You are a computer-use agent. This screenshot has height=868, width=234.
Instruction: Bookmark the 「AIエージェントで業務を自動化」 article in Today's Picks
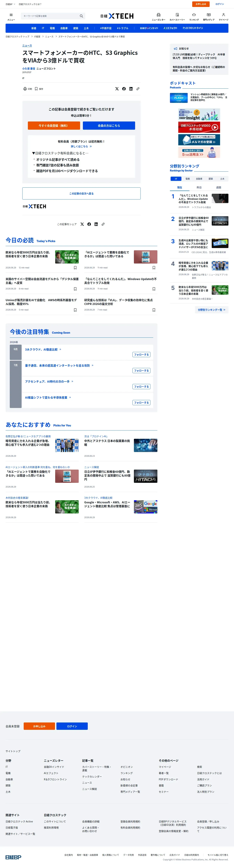[x=154, y=268]
